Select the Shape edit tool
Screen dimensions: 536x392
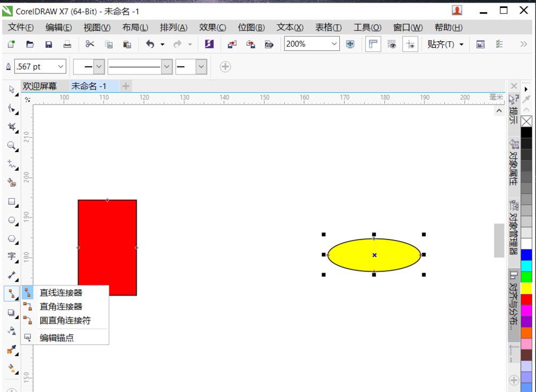click(12, 109)
